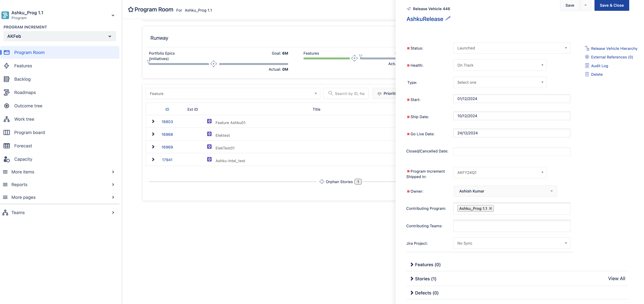Open feature ID 16968 link

[167, 134]
